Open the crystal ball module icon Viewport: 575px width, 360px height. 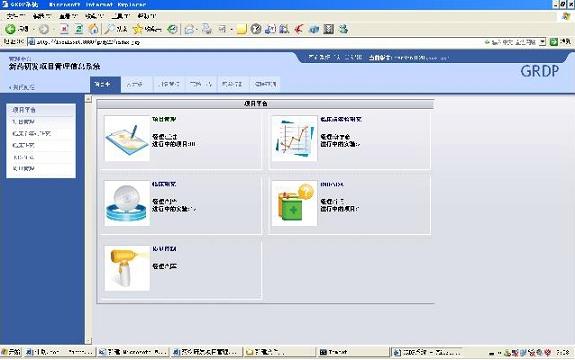click(127, 203)
